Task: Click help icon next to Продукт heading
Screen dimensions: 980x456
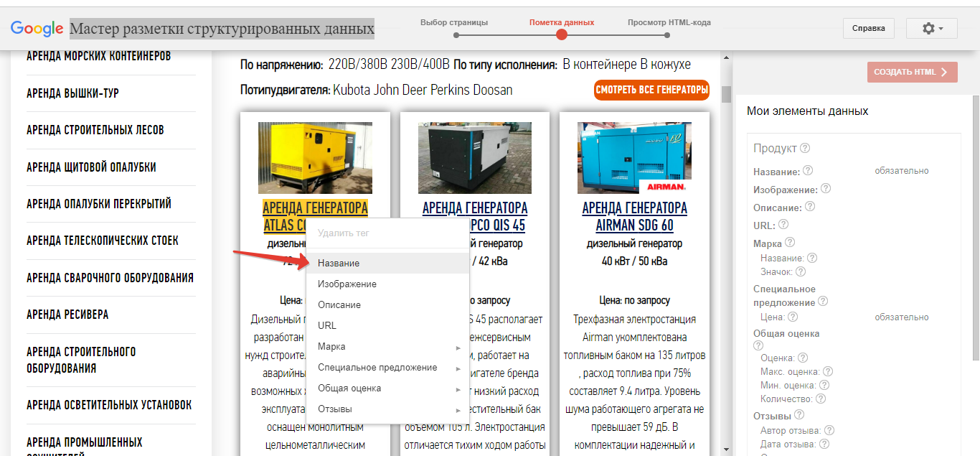Action: coord(805,149)
